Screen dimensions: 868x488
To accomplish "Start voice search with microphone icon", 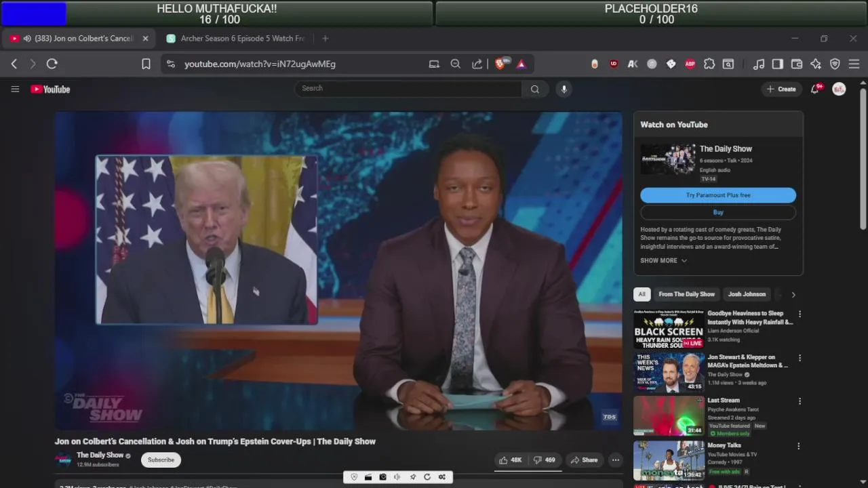I will pos(563,89).
